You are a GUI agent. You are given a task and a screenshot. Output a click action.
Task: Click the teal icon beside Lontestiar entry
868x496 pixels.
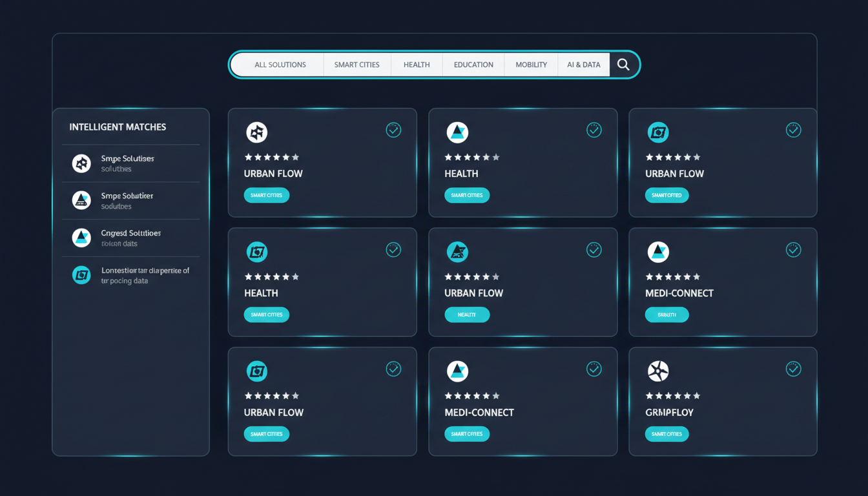[x=81, y=276]
